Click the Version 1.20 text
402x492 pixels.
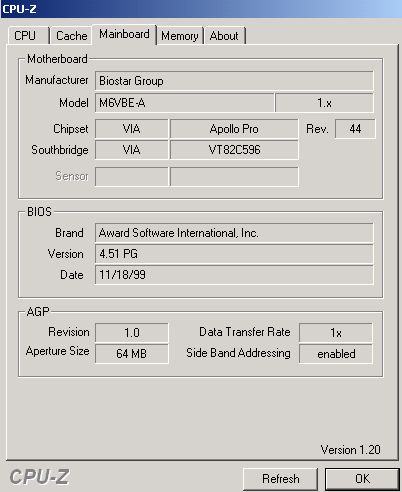tap(350, 450)
